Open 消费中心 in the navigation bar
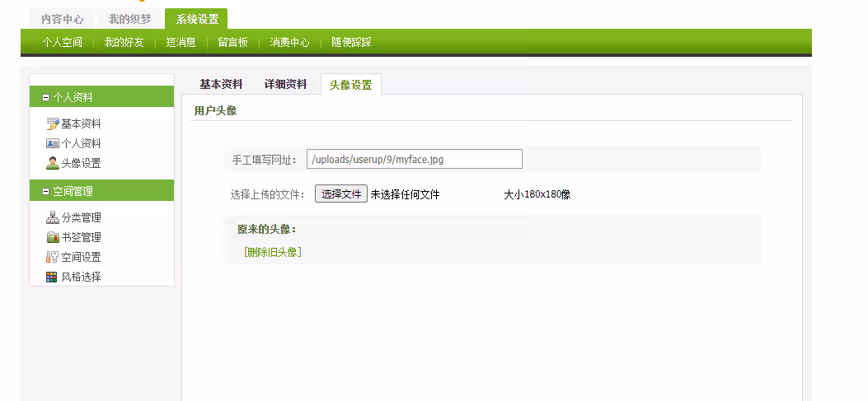Screen dimensions: 868x401 pos(289,42)
